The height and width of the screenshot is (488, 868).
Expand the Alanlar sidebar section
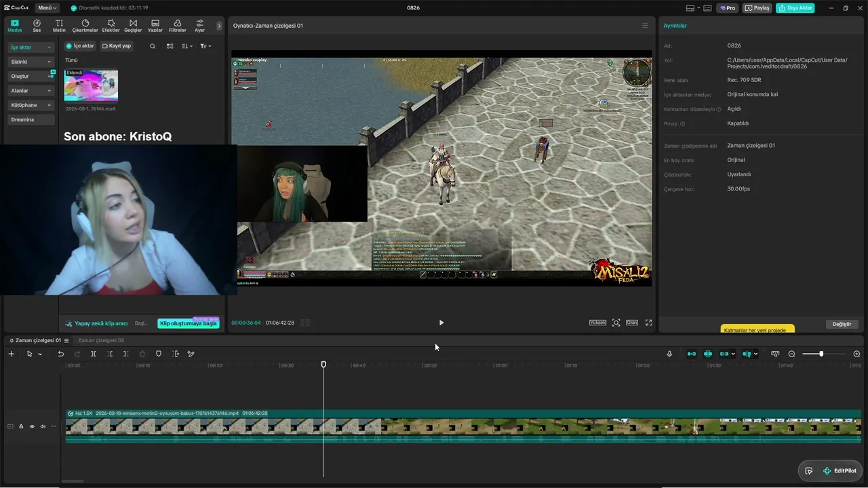tap(31, 91)
